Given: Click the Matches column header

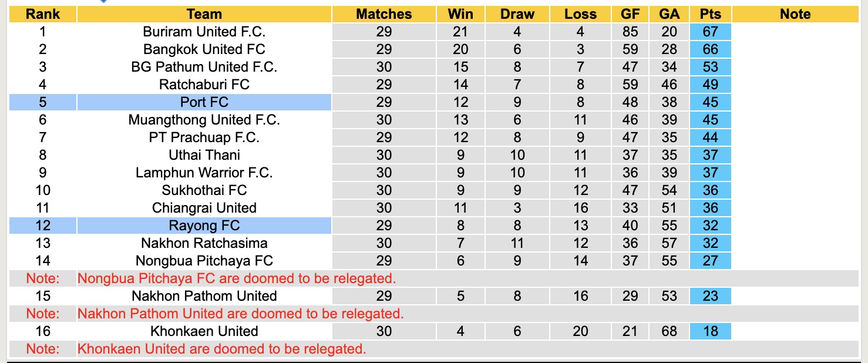Looking at the screenshot, I should [384, 14].
